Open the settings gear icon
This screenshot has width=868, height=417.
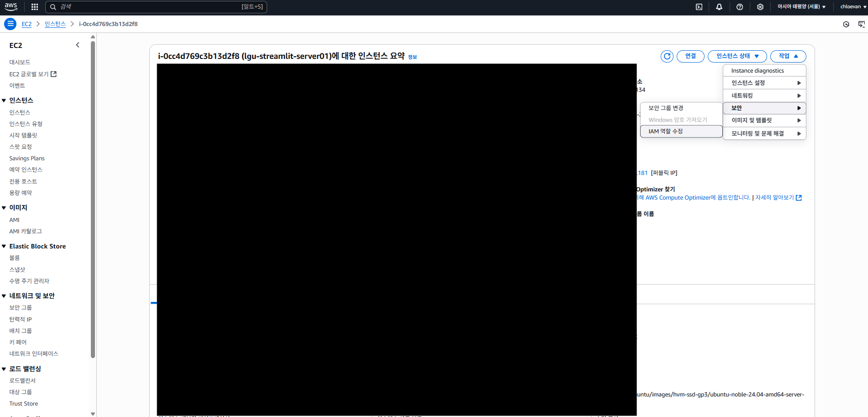point(760,7)
